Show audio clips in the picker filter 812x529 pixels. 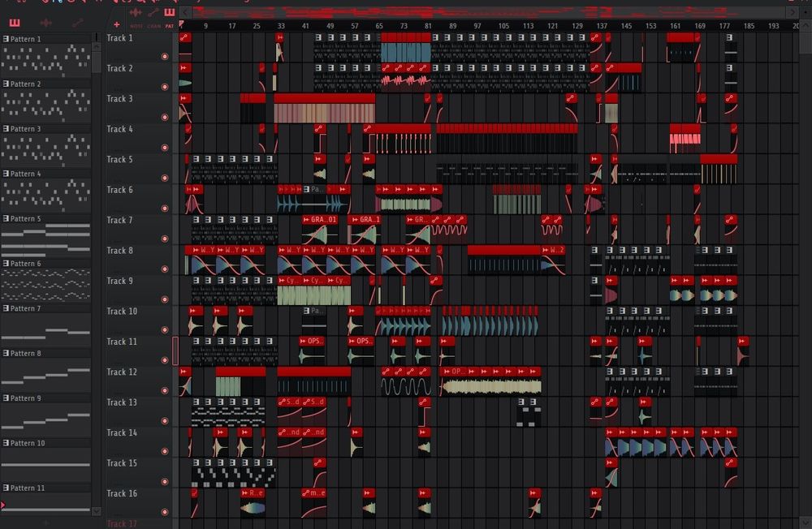(x=45, y=23)
